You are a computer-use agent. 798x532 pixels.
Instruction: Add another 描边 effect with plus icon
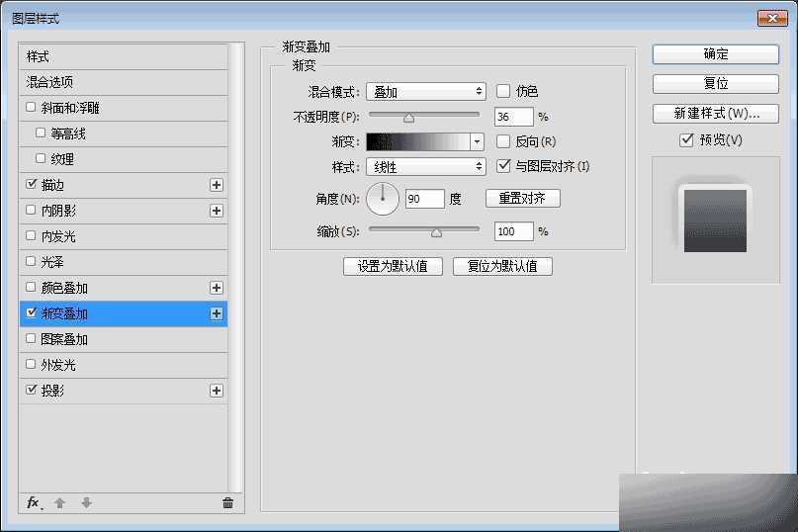tap(217, 185)
